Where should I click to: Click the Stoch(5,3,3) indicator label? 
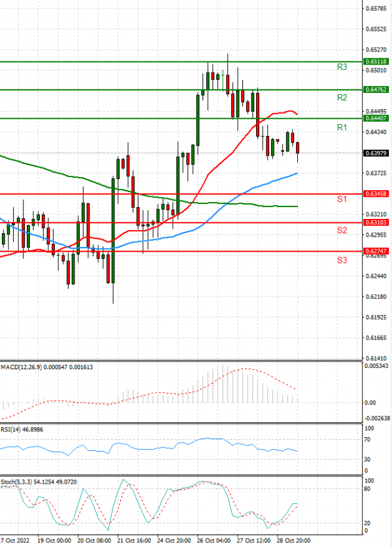point(39,482)
